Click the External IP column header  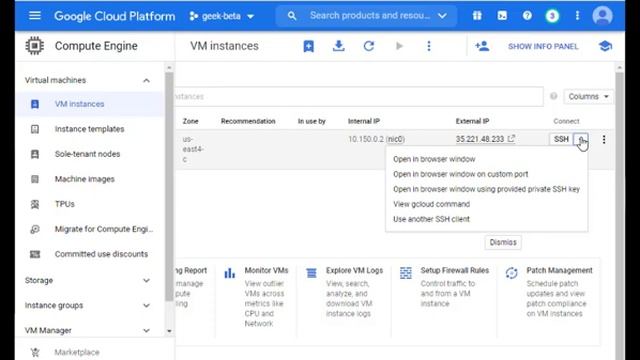[472, 121]
